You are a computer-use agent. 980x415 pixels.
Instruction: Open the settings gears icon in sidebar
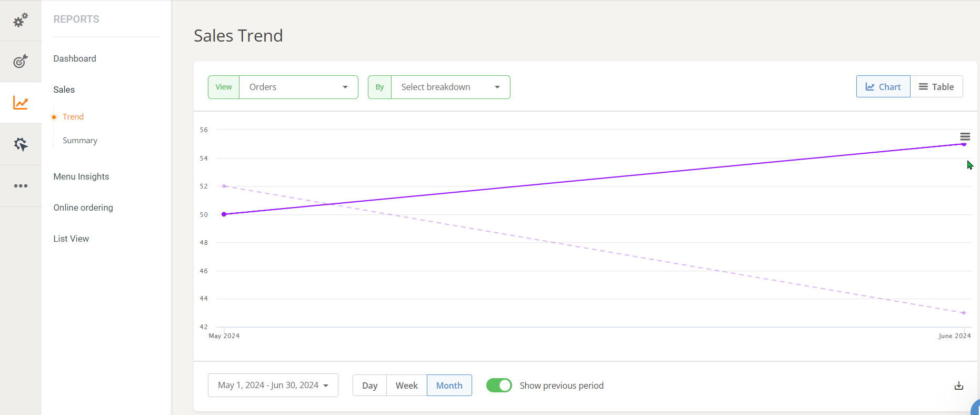(21, 21)
